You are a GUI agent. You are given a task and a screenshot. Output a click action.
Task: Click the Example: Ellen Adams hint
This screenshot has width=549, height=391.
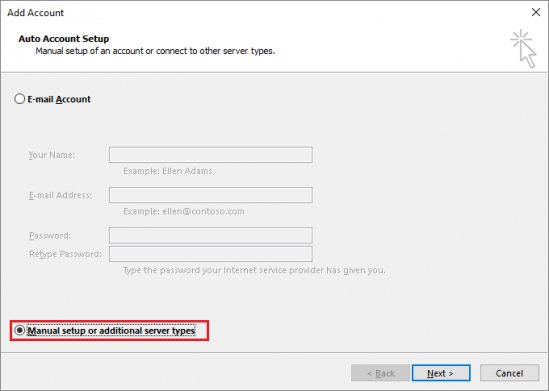click(168, 171)
